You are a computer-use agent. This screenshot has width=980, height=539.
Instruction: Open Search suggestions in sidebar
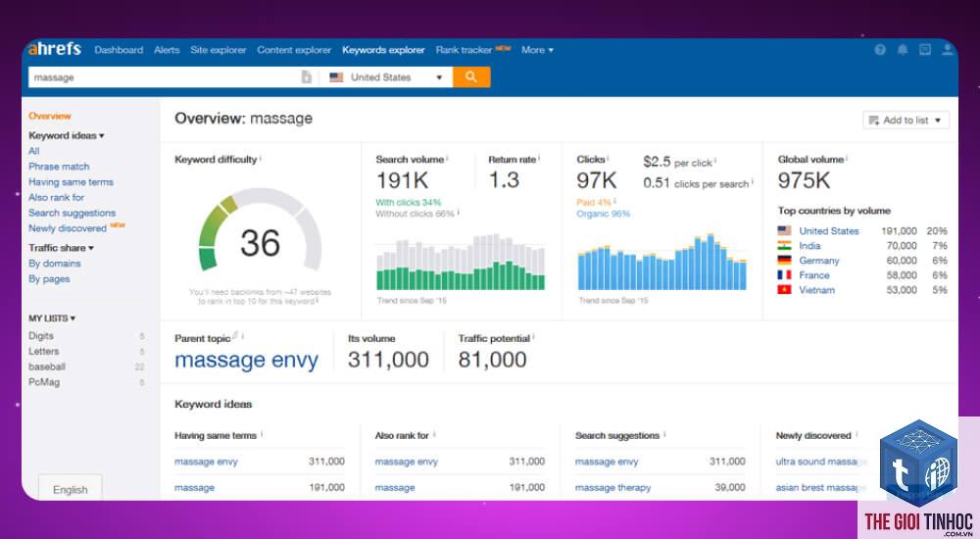72,213
